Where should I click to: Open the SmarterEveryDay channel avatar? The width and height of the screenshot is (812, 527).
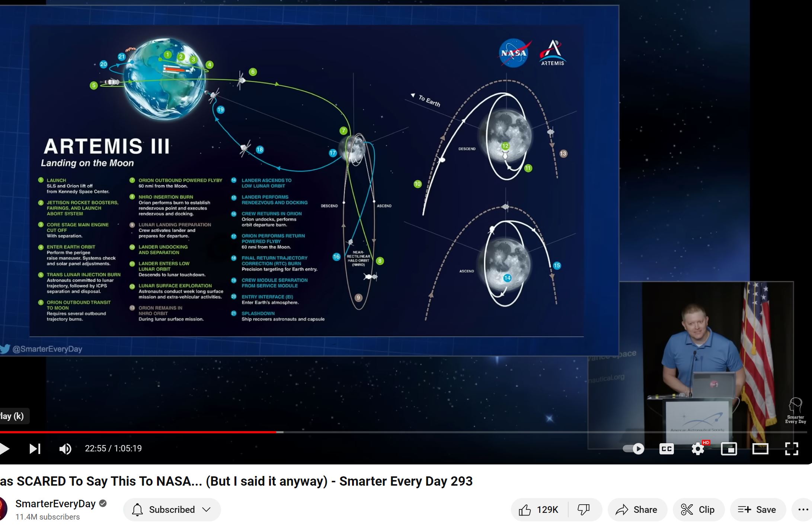pos(3,509)
